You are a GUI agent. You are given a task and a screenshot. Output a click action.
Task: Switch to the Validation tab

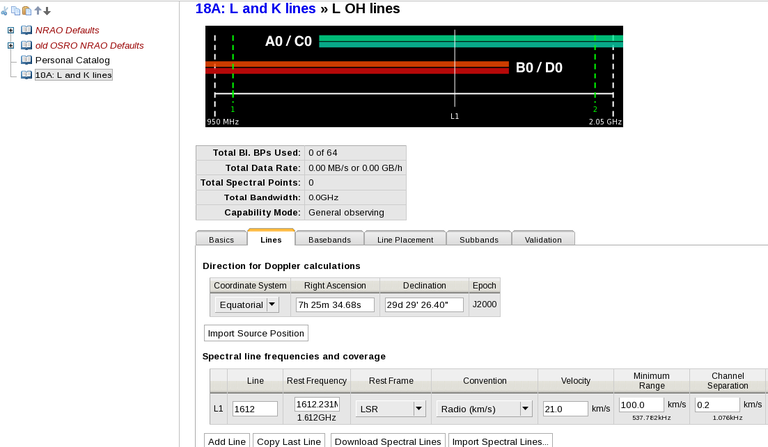543,239
